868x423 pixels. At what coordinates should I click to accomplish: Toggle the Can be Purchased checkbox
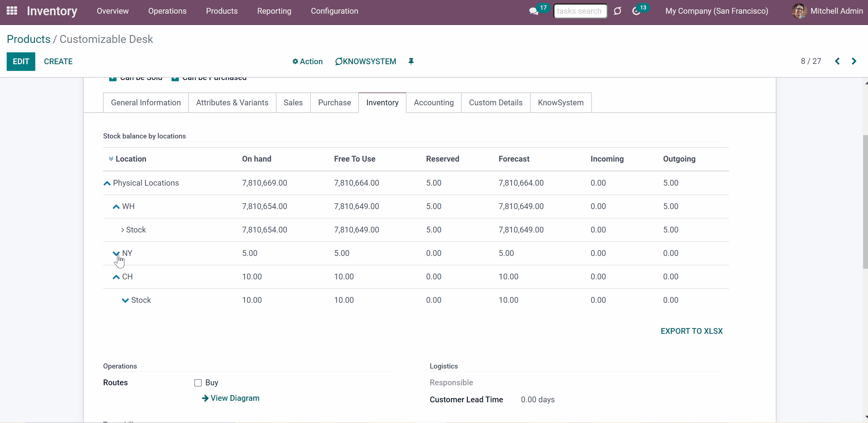[175, 79]
